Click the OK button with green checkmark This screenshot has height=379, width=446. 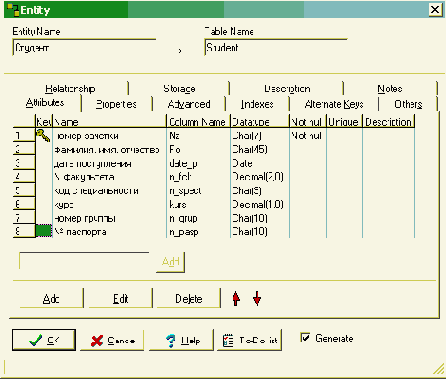[44, 340]
